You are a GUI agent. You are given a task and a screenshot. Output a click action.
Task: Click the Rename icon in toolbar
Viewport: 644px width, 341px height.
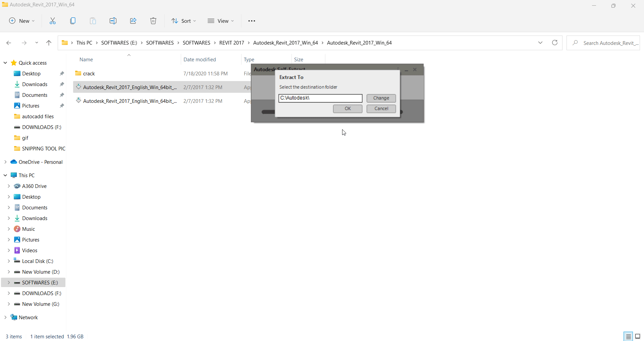coord(113,21)
